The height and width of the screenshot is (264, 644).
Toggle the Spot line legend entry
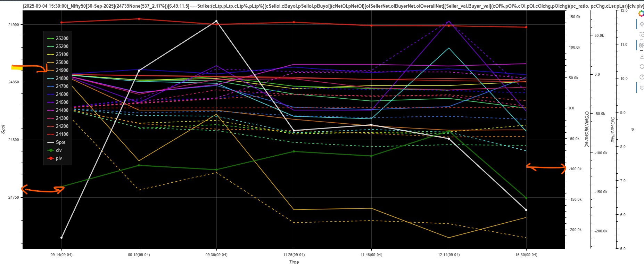pyautogui.click(x=60, y=142)
